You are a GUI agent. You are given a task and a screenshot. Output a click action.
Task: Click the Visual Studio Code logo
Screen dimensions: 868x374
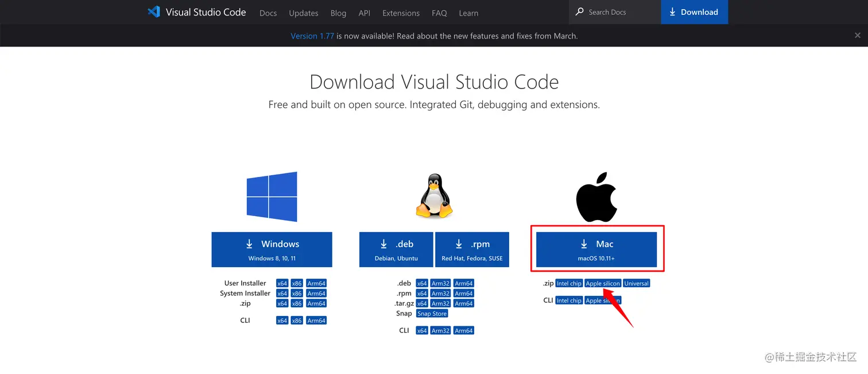[x=154, y=11]
